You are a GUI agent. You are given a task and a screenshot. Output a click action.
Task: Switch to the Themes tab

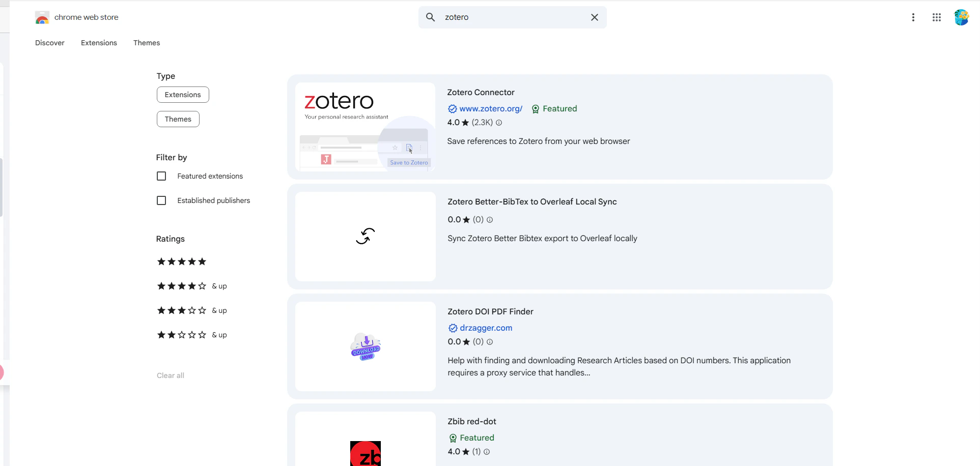click(147, 43)
